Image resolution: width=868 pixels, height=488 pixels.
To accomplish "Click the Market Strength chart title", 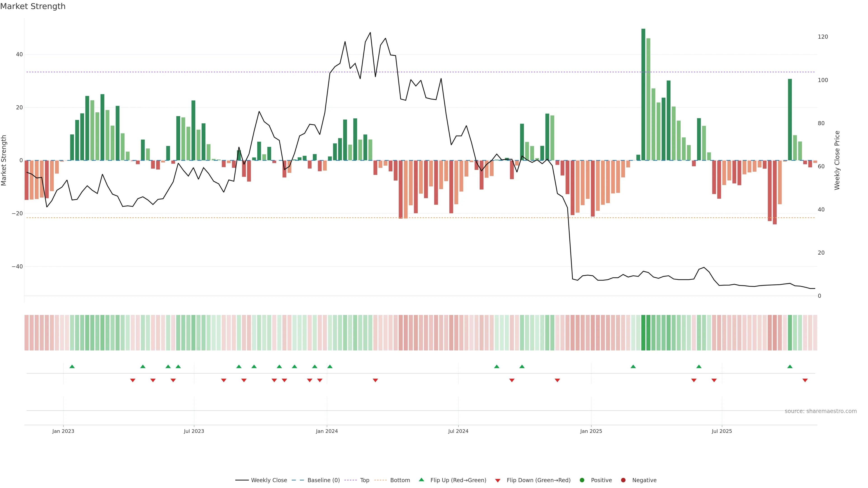I will 33,6.
